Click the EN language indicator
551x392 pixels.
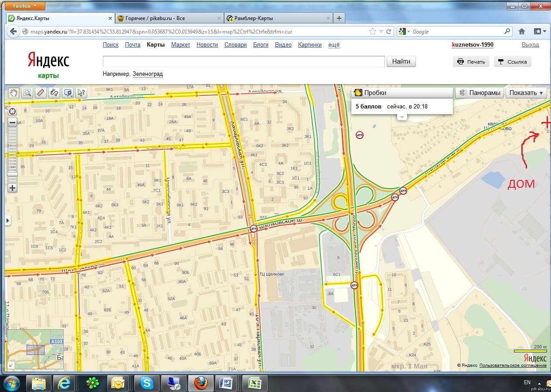[x=527, y=382]
